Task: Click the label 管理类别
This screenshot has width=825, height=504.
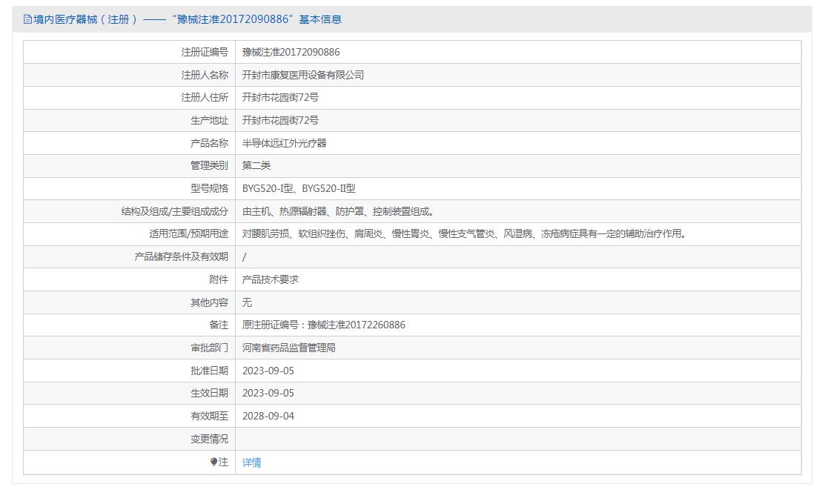Action: 210,166
